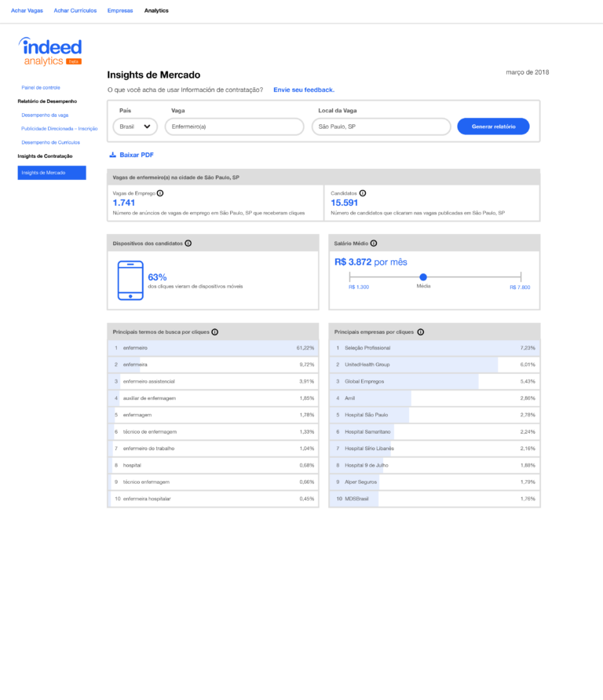Open info for Principais termos de busca

tap(215, 332)
